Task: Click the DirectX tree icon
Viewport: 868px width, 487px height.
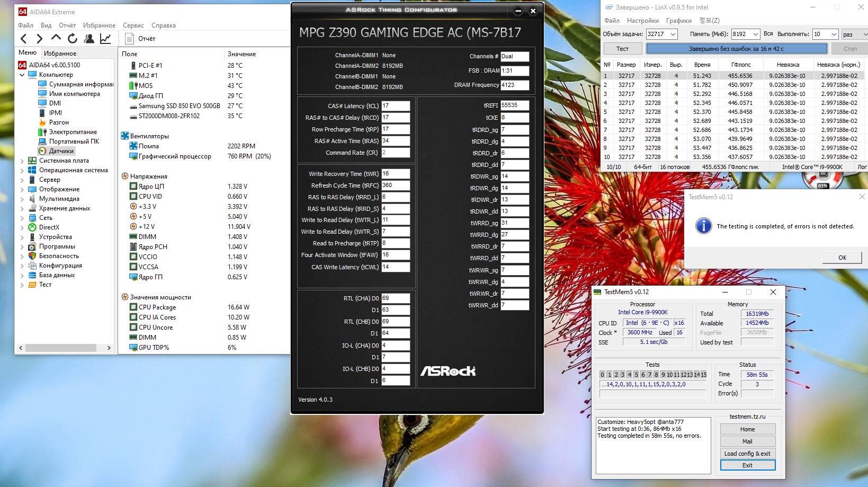Action: click(x=32, y=227)
